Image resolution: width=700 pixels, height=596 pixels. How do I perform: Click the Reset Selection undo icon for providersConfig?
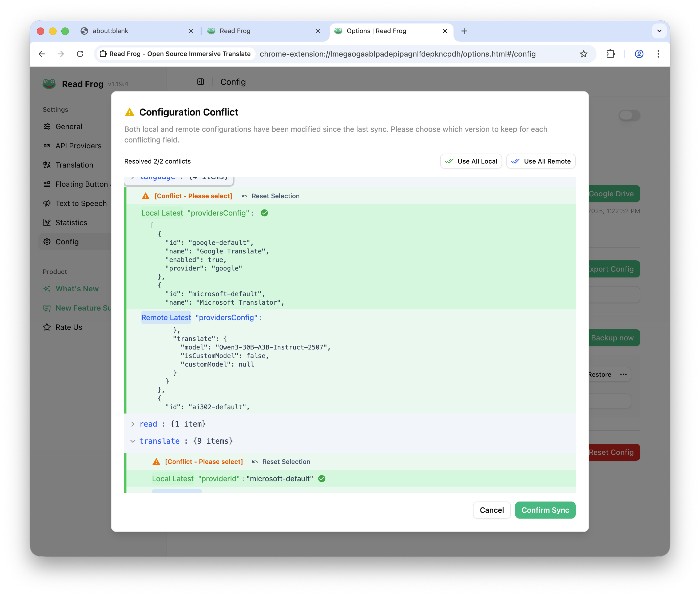coord(245,196)
